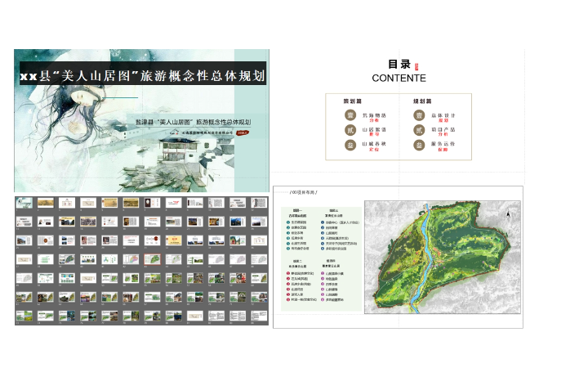Screen dimensions: 588x368
Task: Select the 策划篇 section heading
Action: click(x=353, y=101)
